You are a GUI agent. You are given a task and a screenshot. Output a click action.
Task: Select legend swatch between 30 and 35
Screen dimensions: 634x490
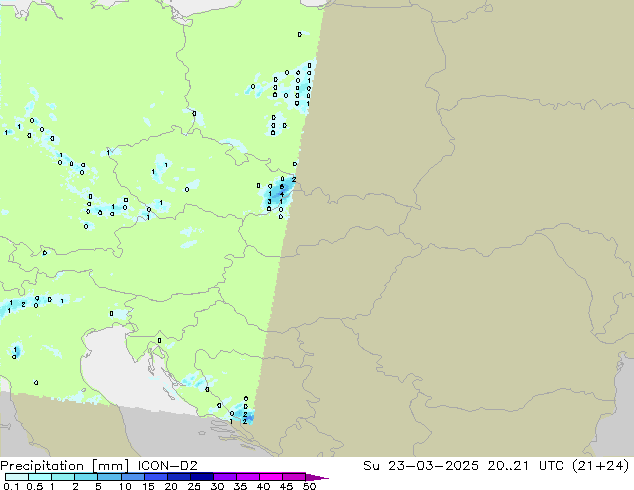[224, 477]
